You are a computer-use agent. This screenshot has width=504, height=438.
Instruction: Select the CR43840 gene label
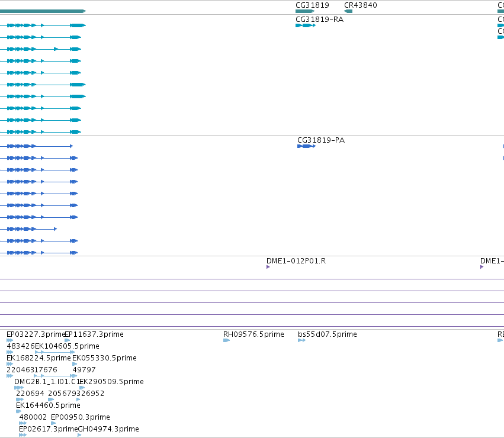point(360,5)
